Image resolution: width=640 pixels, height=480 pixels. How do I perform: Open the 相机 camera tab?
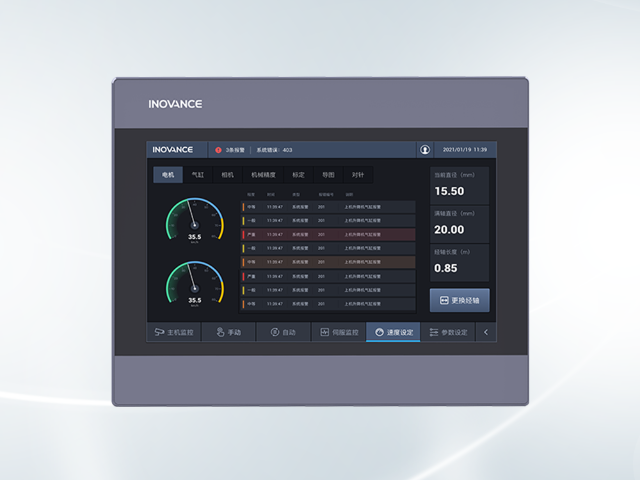(x=227, y=175)
